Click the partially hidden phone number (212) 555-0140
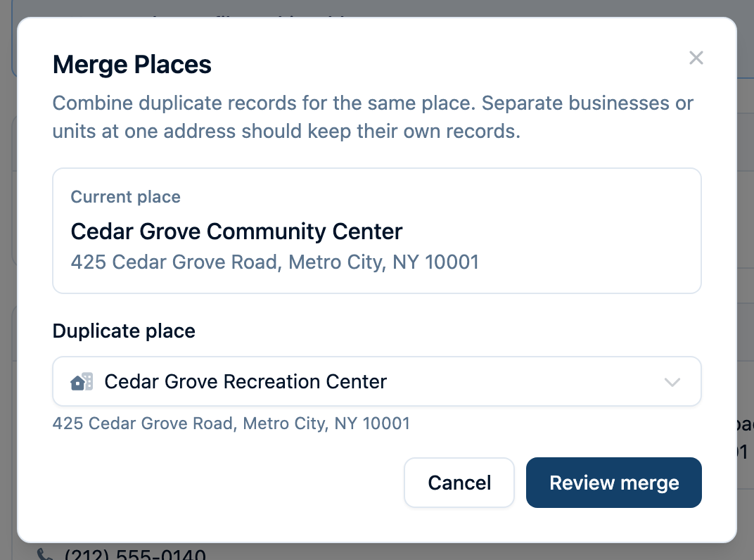The width and height of the screenshot is (754, 560). (135, 554)
